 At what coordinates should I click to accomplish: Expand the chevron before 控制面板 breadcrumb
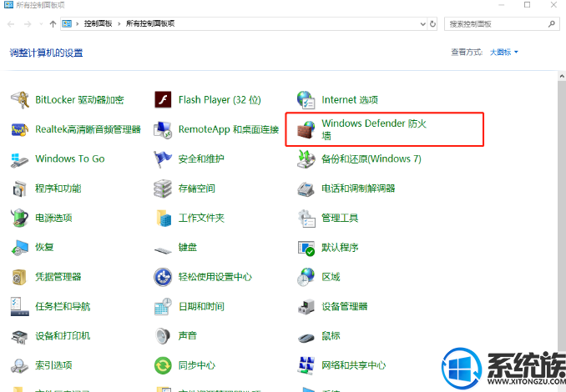tap(78, 24)
